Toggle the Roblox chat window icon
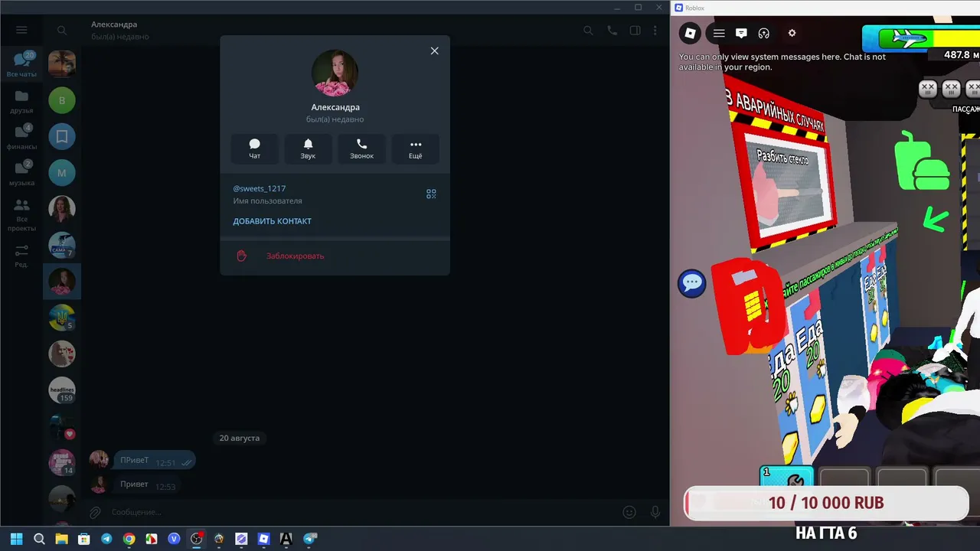Screen dimensions: 980x551 click(741, 33)
